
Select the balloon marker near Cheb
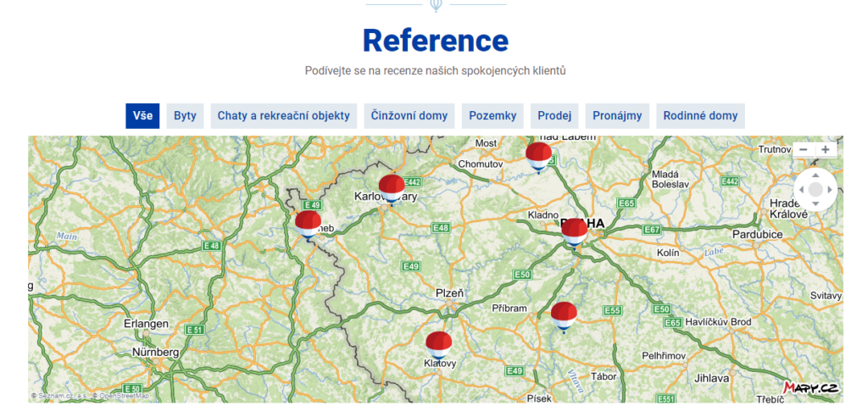[x=308, y=224]
